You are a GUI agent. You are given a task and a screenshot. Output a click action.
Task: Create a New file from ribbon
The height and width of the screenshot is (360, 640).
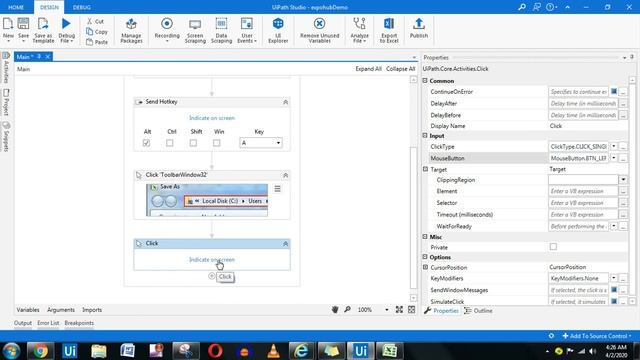point(8,30)
